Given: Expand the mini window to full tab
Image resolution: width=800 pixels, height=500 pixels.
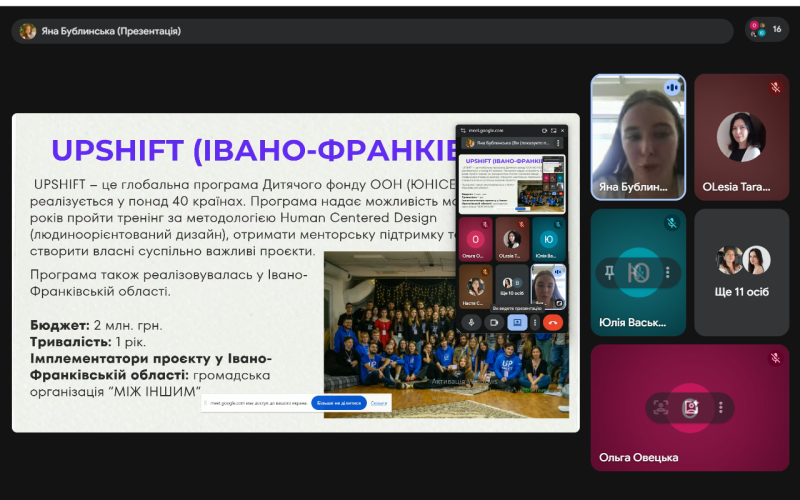Looking at the screenshot, I should point(554,131).
